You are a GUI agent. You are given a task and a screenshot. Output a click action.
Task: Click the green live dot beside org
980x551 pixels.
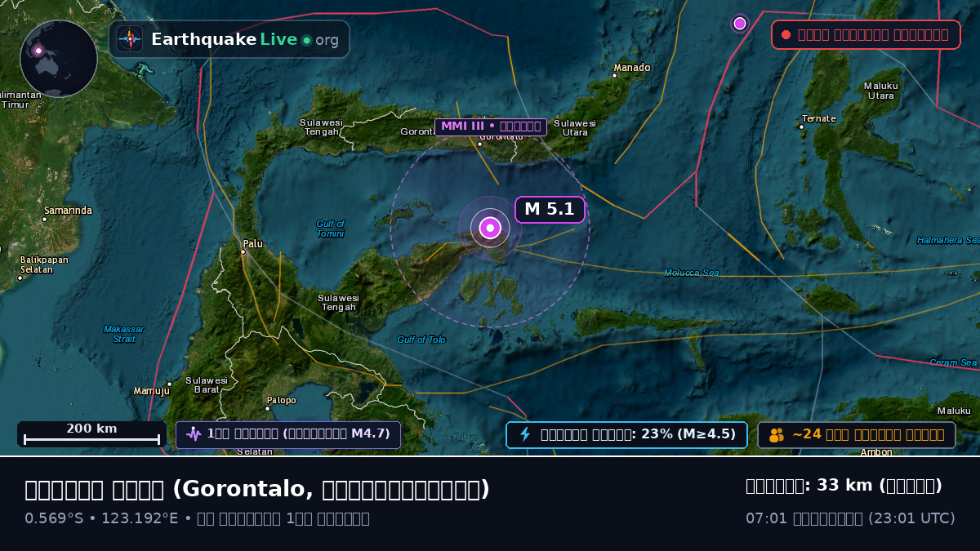point(306,40)
